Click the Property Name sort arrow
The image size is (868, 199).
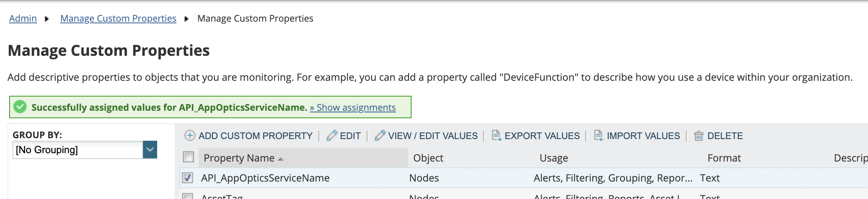[x=281, y=159]
